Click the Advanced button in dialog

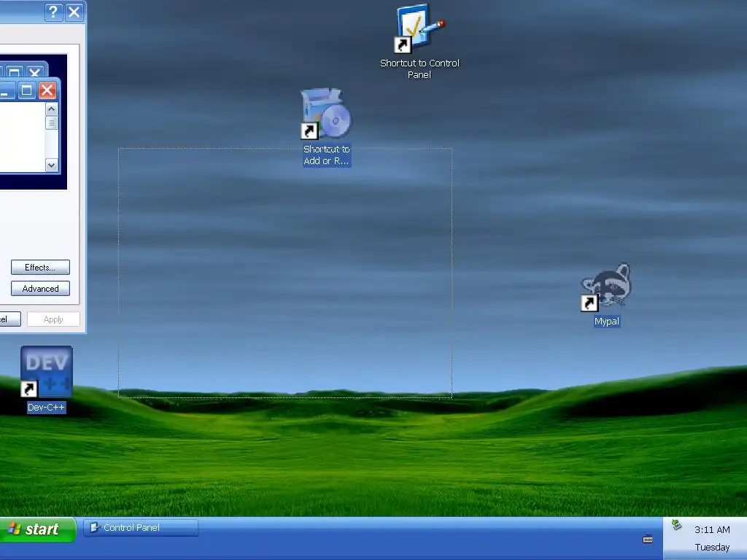click(x=41, y=288)
